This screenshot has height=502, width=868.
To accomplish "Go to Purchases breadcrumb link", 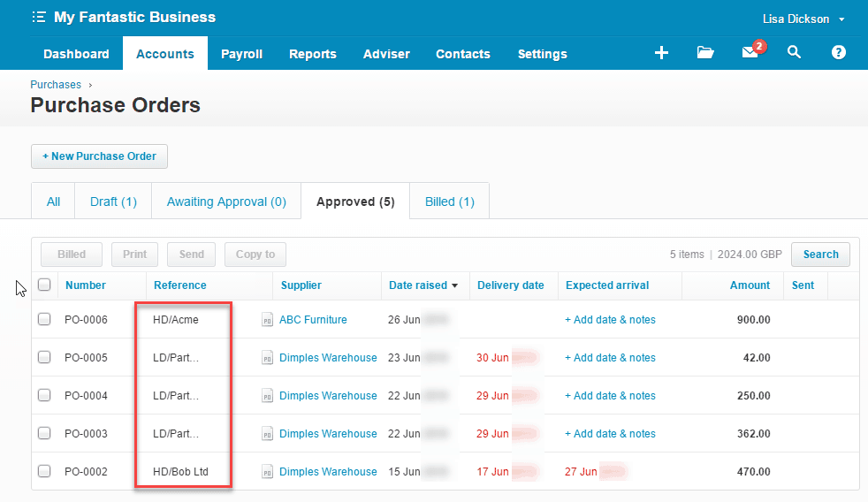I will click(56, 85).
